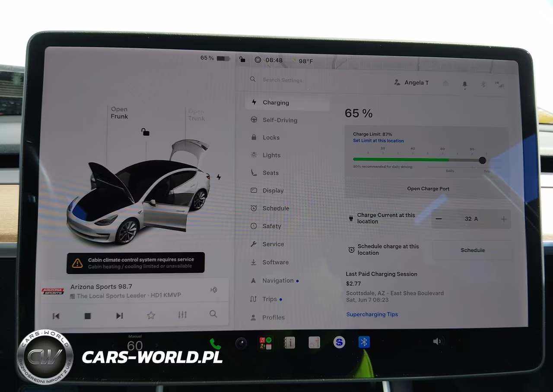Tap the lock icon in top status bar

(242, 60)
